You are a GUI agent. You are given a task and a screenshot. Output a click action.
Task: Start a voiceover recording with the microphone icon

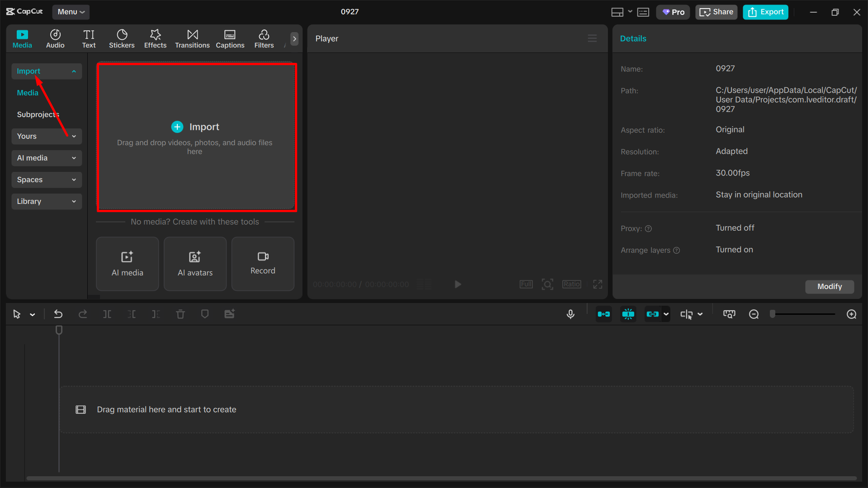tap(570, 314)
